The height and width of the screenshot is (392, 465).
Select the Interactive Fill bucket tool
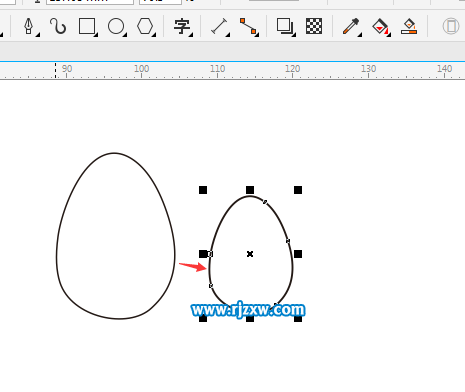point(381,26)
